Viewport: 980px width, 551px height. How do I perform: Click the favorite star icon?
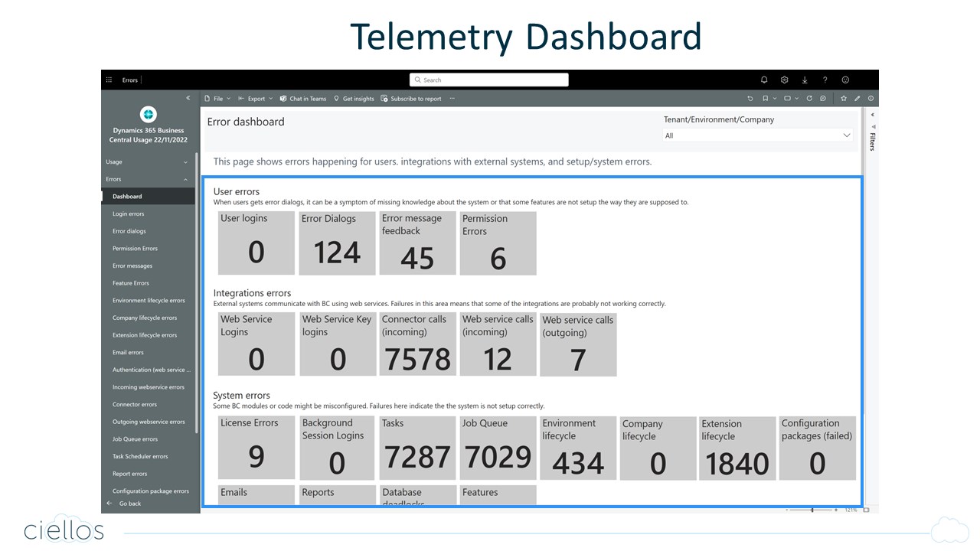click(844, 99)
